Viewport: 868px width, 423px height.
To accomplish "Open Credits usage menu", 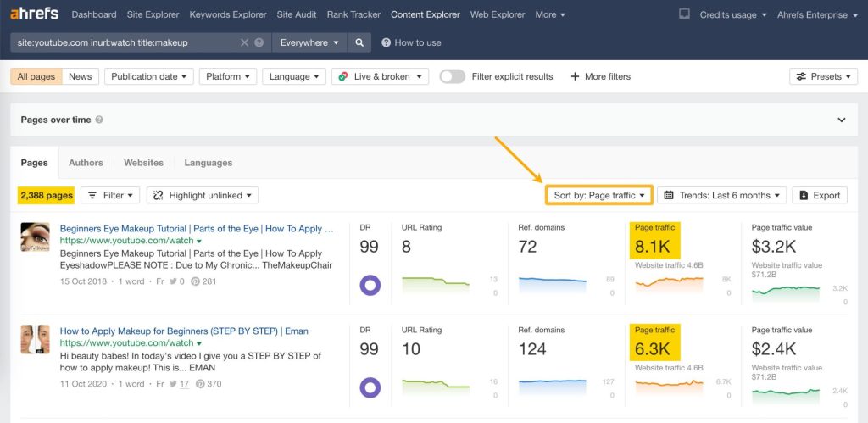I will tap(733, 14).
